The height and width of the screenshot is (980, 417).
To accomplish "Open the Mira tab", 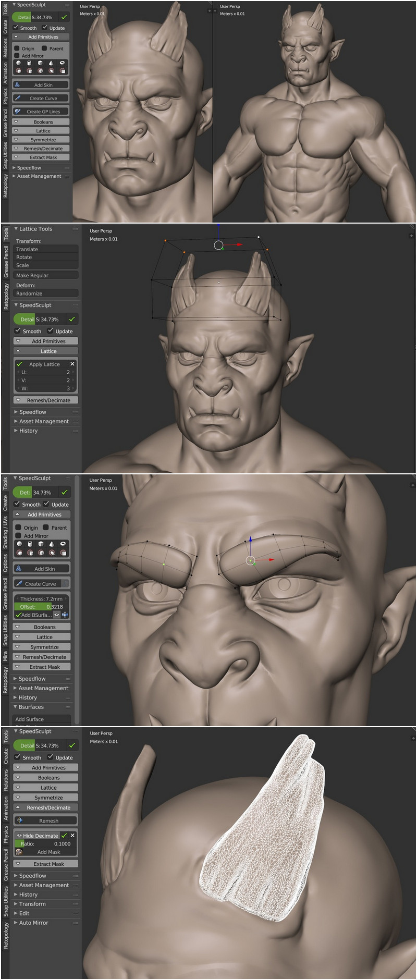I will pos(6,656).
